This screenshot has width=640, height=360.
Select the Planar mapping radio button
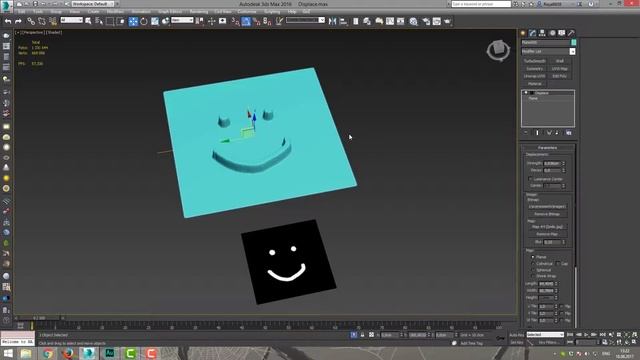533,257
